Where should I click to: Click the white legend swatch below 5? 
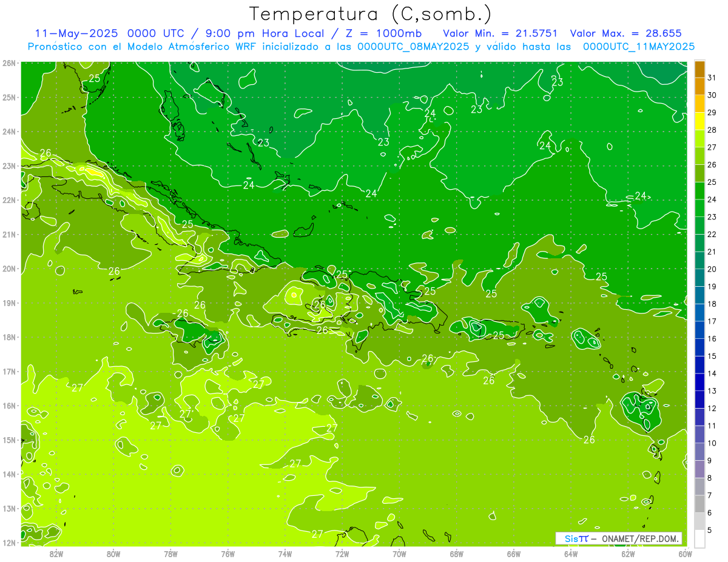click(699, 538)
